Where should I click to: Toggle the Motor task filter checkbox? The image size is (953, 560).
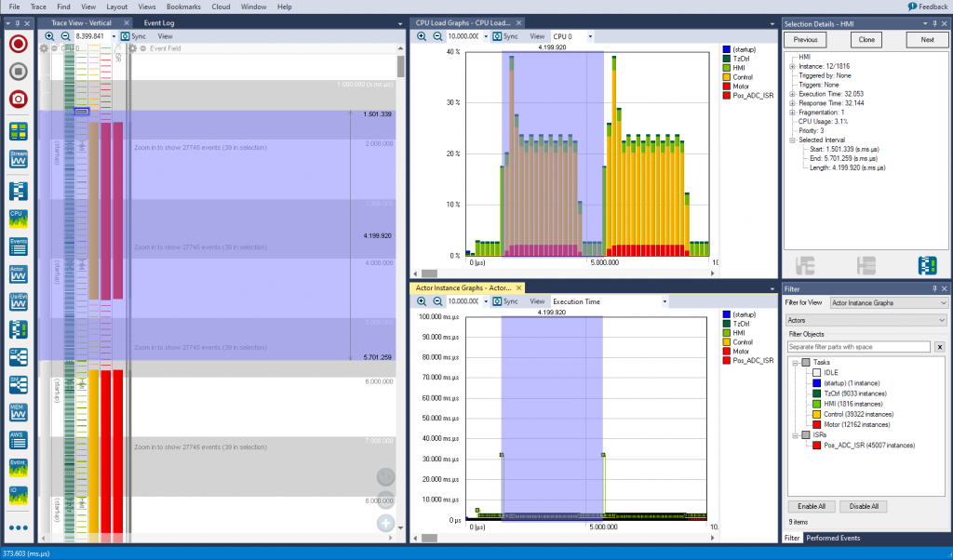[x=816, y=424]
